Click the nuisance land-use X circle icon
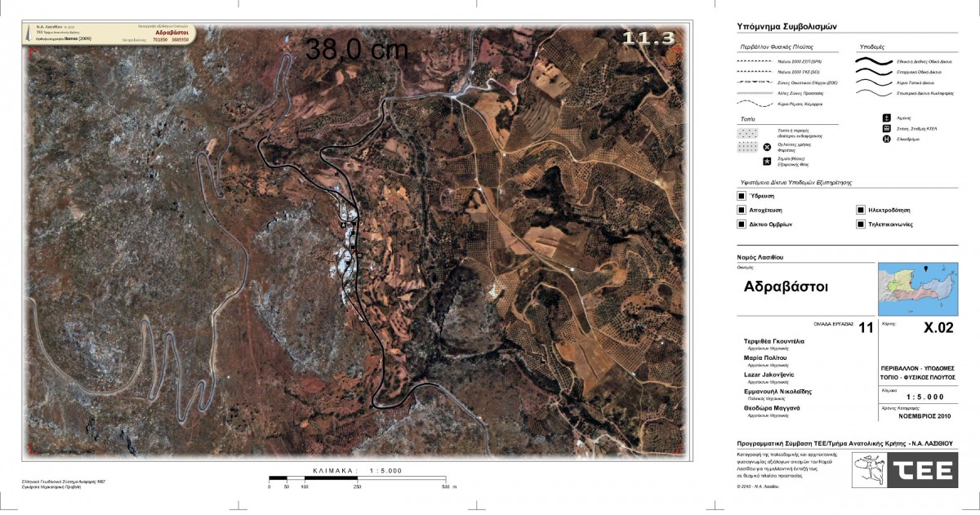Screen dimensions: 980x515 point(767,147)
